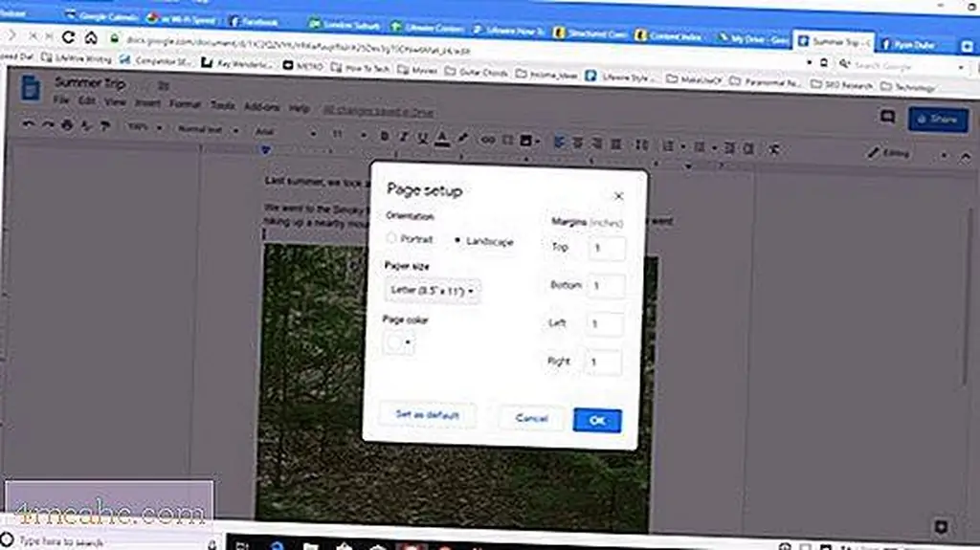980x550 pixels.
Task: Open the Page color picker
Action: pos(398,341)
